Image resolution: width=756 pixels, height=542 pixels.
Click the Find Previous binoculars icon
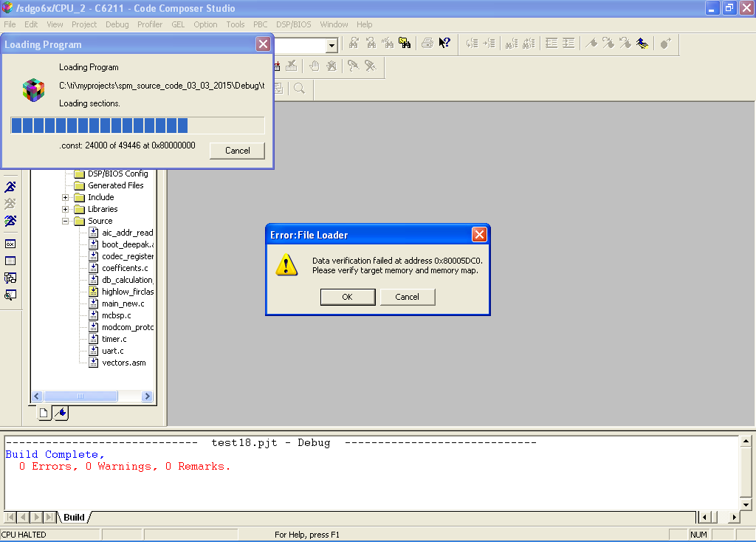click(x=371, y=44)
